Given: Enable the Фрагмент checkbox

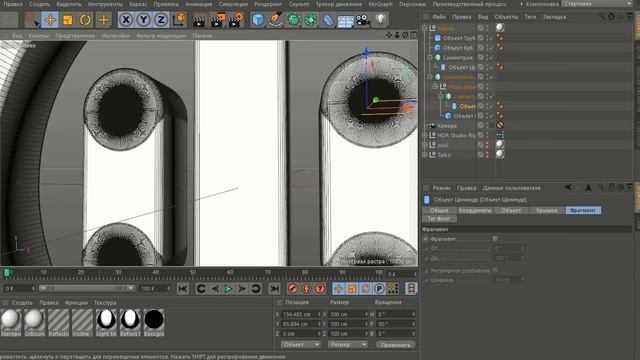Looking at the screenshot, I should 495,239.
